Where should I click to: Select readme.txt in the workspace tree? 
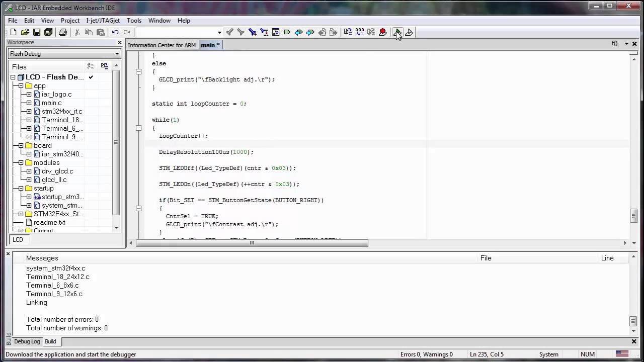(49, 223)
